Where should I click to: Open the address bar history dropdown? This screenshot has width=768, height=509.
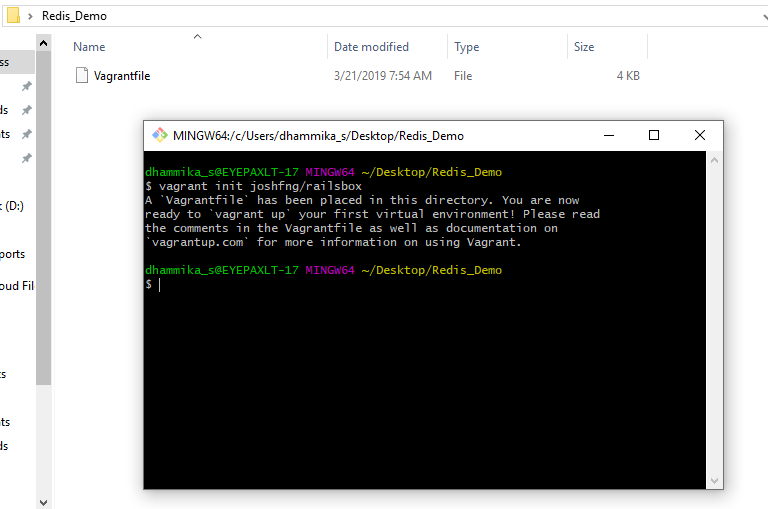[764, 16]
